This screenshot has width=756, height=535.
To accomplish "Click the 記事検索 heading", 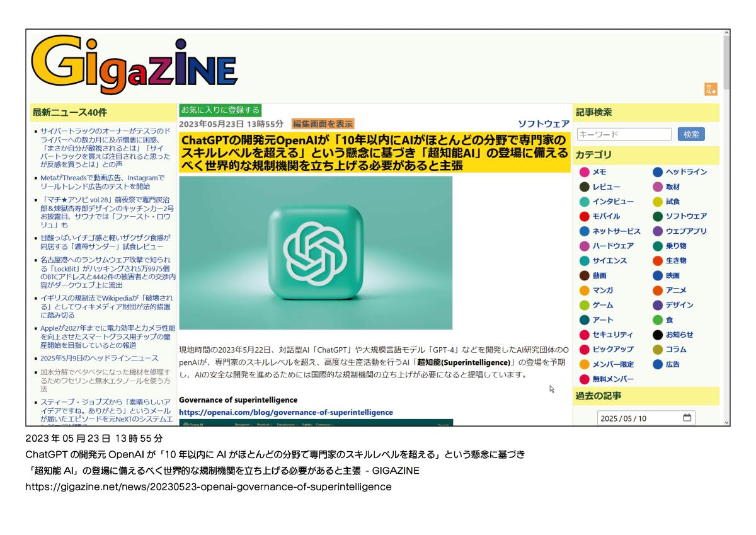I will 593,112.
